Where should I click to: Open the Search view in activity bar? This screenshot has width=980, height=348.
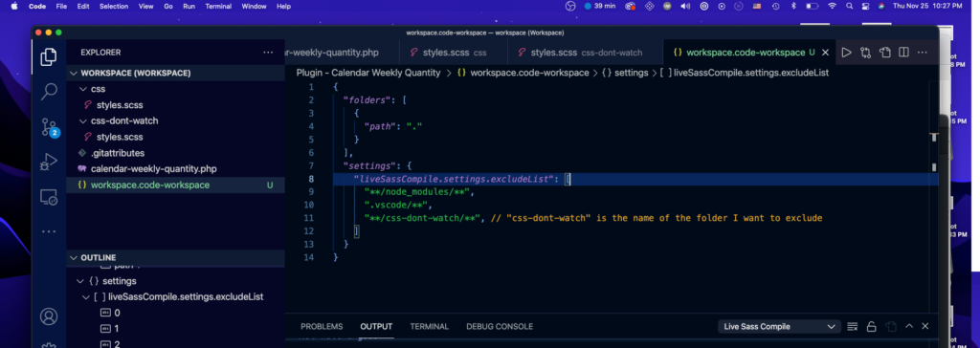[x=49, y=92]
